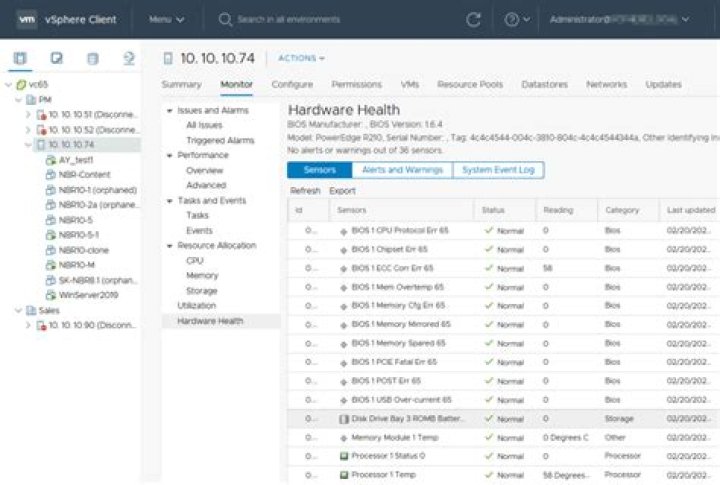Image resolution: width=720 pixels, height=485 pixels.
Task: Open the Networking view icon
Action: (x=129, y=58)
